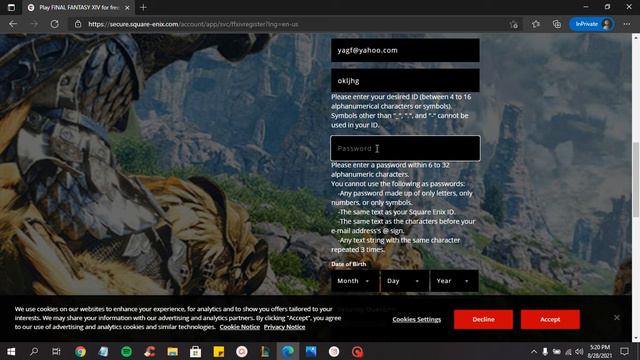
Task: Open the Privacy Notice link
Action: tap(284, 327)
